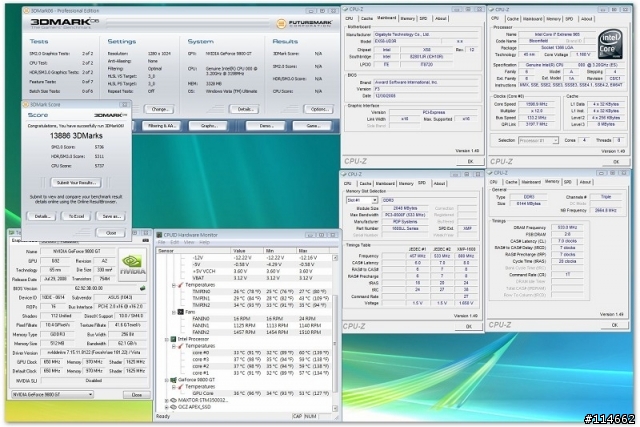640x427 pixels.
Task: Click the 13886 3DMarks score text
Action: pyautogui.click(x=76, y=136)
